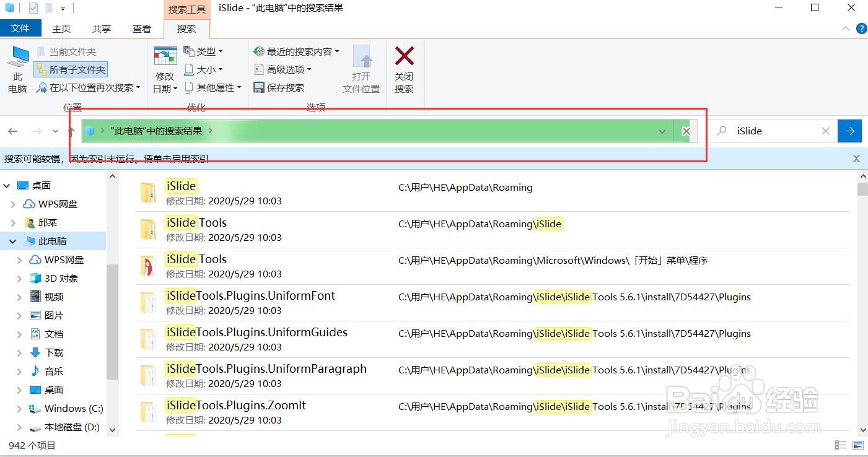Screen dimensions: 868x457
Task: Open quick access toolbar customize dropdown
Action: click(63, 9)
